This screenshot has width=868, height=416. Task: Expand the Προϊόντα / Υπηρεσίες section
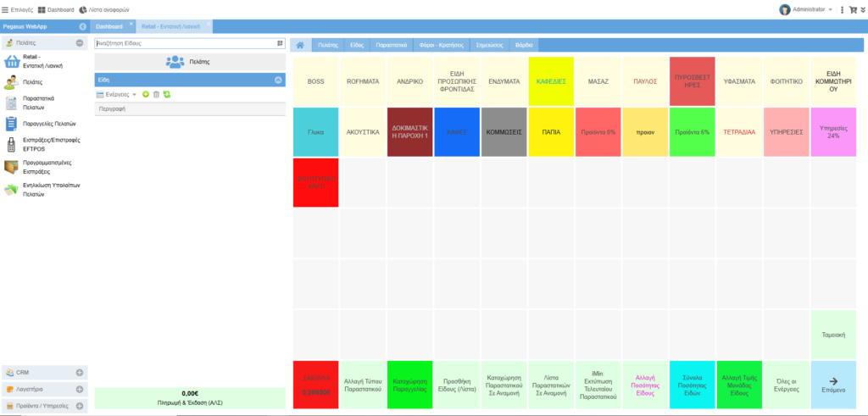click(79, 406)
